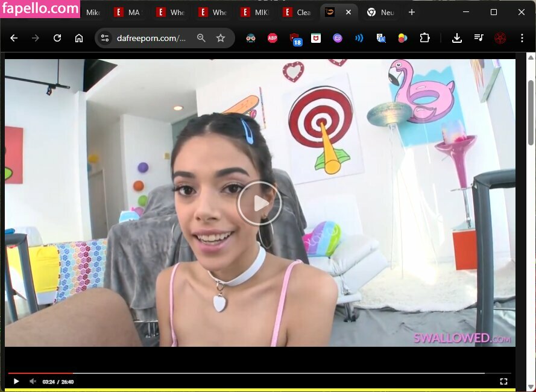
Task: Switch to the "Clea" tab
Action: [x=298, y=12]
